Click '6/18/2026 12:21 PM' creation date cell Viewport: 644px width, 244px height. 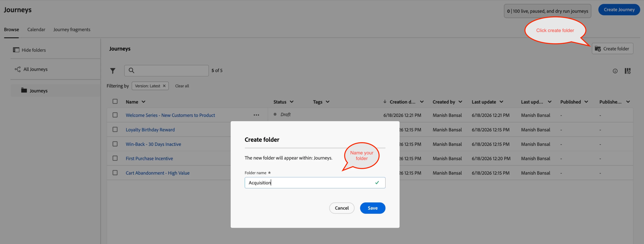coord(402,115)
